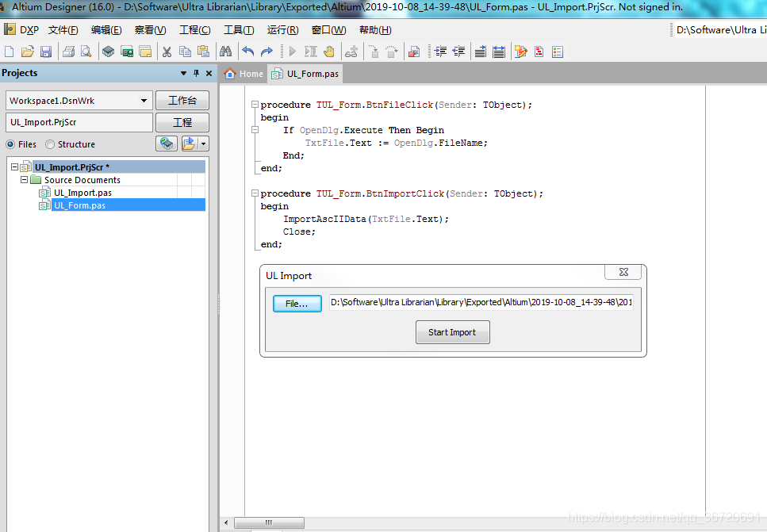
Task: Open Print Preview magnifier icon
Action: pos(86,52)
